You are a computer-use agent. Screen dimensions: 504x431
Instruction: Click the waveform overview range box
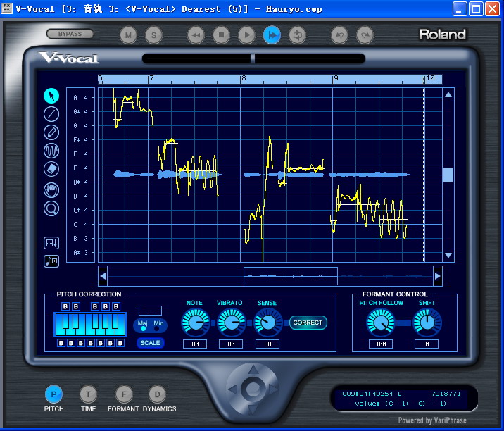(x=291, y=276)
